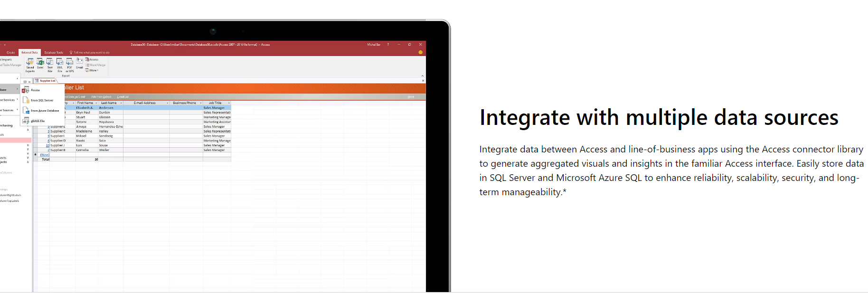The width and height of the screenshot is (868, 293).
Task: Select the Supplier J company cell
Action: point(62,145)
